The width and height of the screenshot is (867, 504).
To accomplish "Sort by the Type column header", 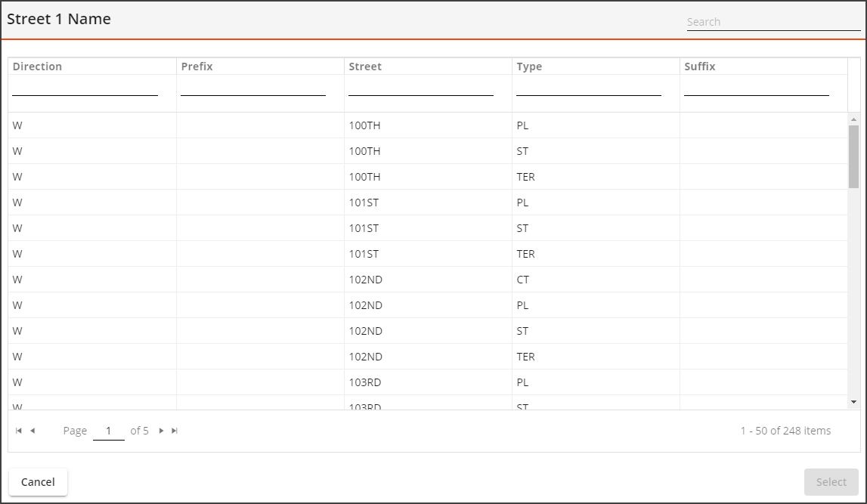I will (x=529, y=66).
